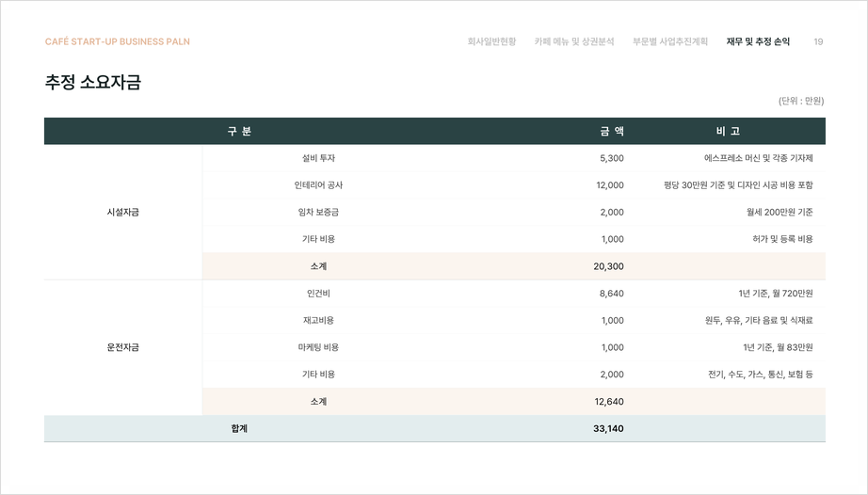
Task: Click the 인테리어 공사 row label
Action: 318,185
